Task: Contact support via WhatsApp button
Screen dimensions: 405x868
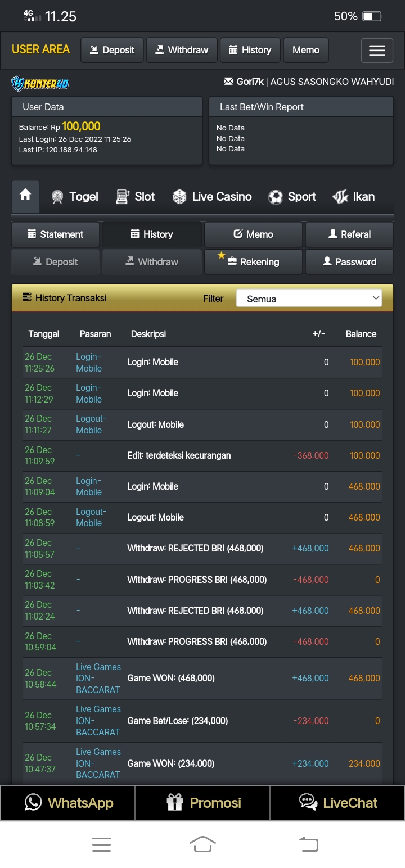Action: pos(68,803)
